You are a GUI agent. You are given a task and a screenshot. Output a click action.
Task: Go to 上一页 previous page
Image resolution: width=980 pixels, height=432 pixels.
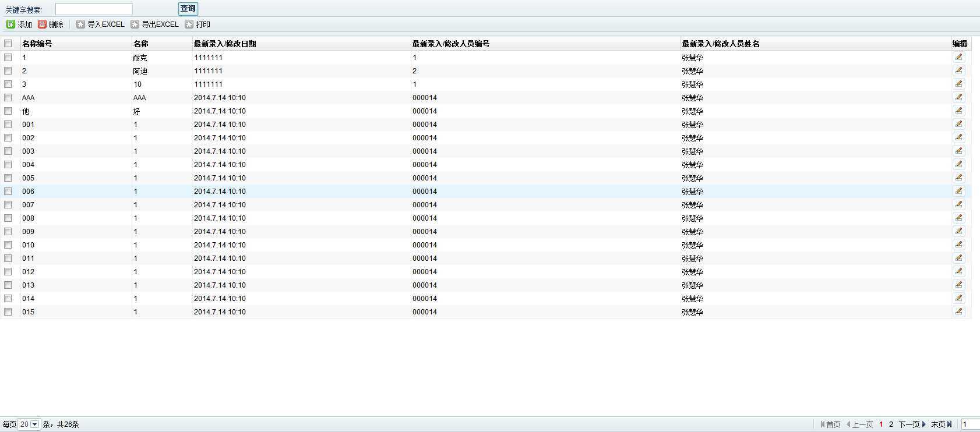point(859,424)
